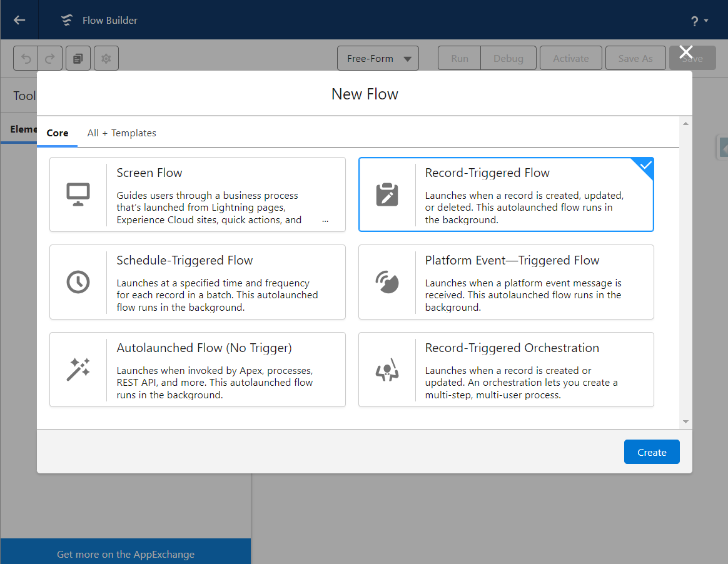Image resolution: width=728 pixels, height=564 pixels.
Task: Click the Flow Builder logo icon
Action: (67, 21)
